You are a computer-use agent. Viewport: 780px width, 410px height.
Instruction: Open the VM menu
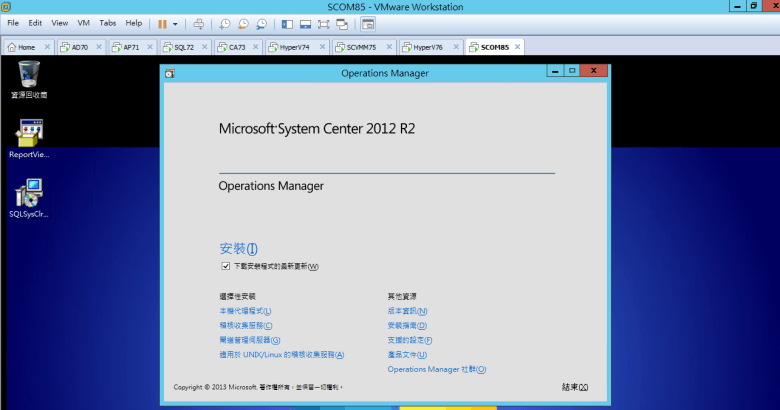point(84,22)
